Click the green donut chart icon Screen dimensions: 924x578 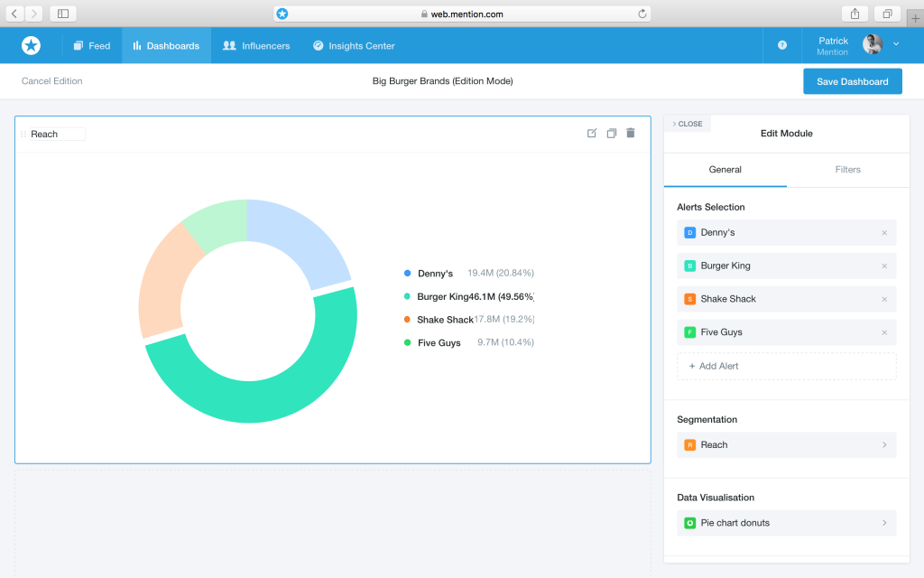coord(689,523)
